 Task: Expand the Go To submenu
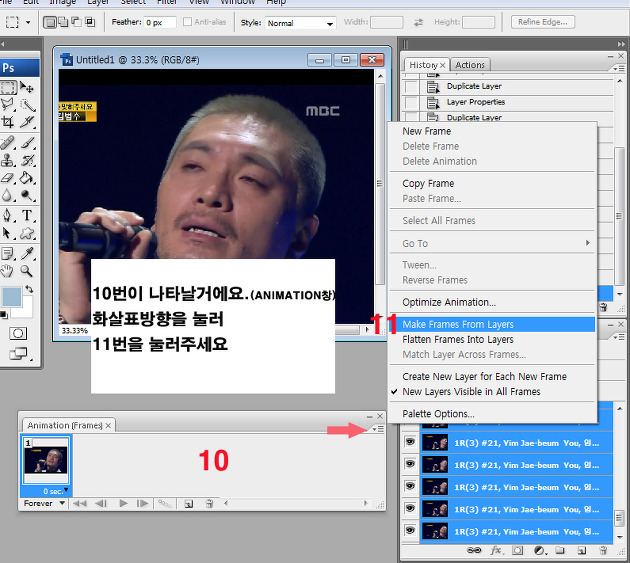(492, 244)
